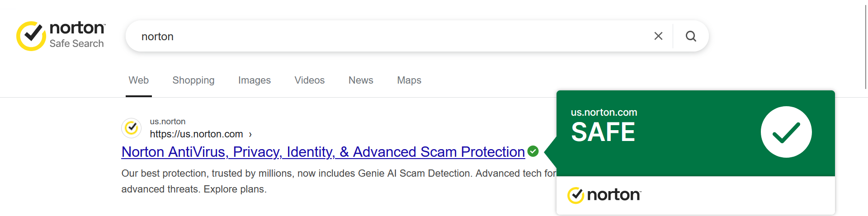
Task: Click norton logo at popup bottom
Action: (x=604, y=195)
